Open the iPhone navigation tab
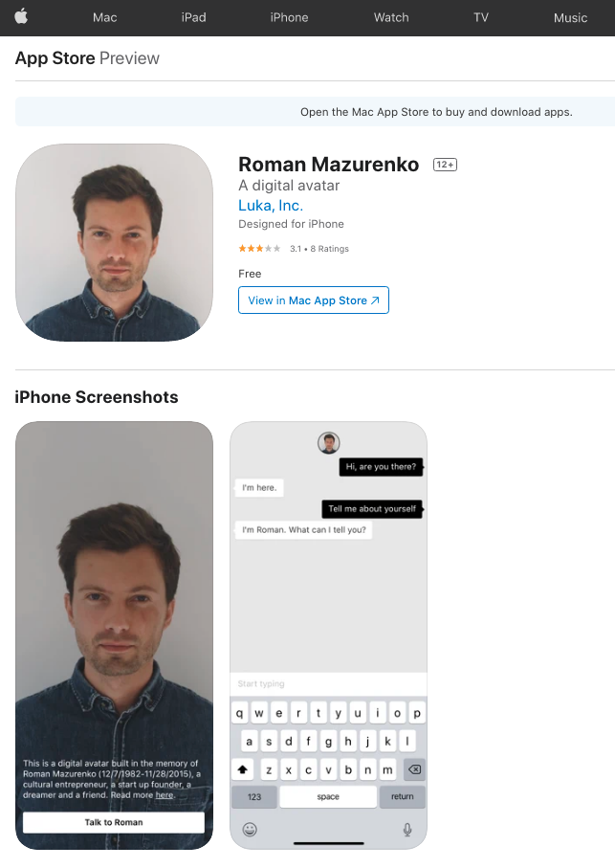Screen dimensions: 615x868 tap(289, 17)
